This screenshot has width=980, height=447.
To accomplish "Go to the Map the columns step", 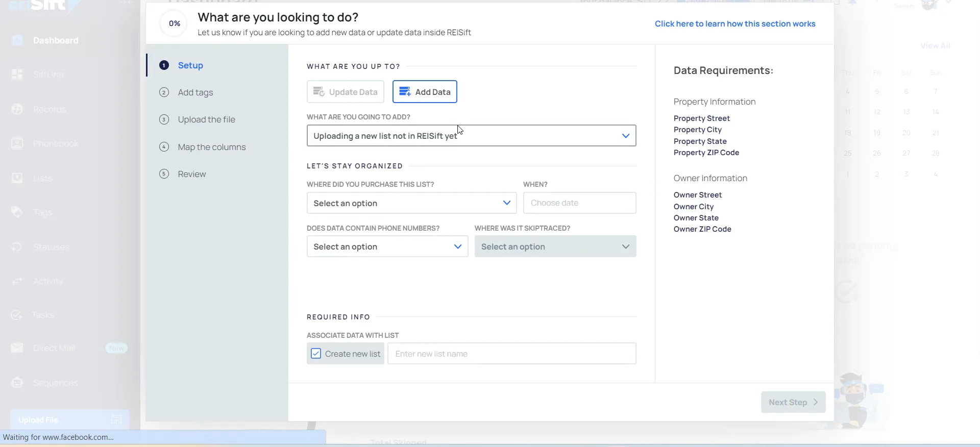I will click(x=212, y=147).
